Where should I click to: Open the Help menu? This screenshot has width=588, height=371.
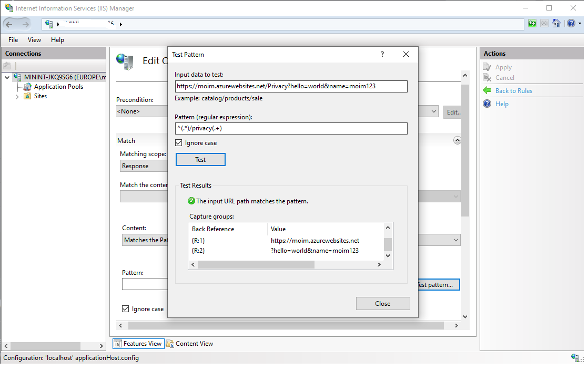click(x=57, y=40)
